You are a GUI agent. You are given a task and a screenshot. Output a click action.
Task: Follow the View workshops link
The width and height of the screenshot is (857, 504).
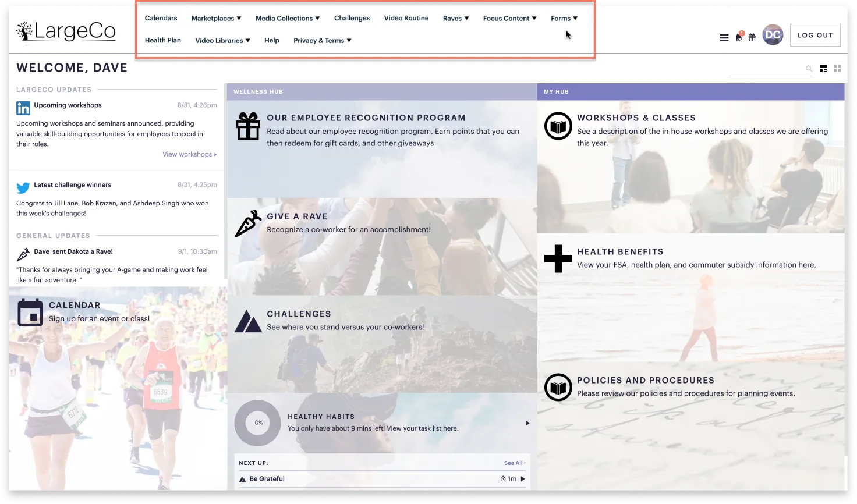(x=189, y=155)
